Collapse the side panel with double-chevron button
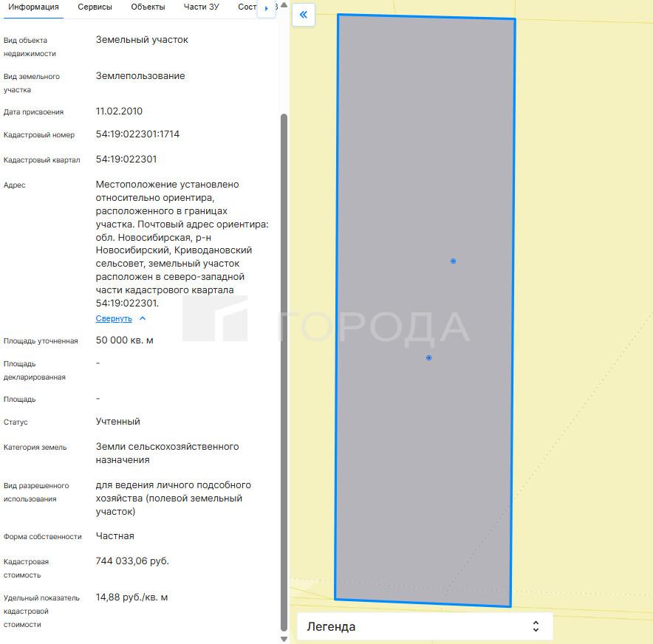 point(303,15)
